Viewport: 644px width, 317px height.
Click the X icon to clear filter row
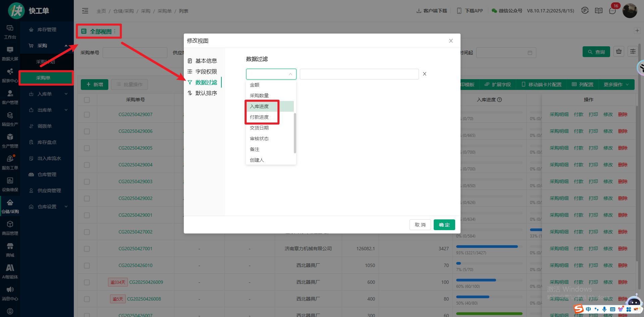click(x=424, y=74)
